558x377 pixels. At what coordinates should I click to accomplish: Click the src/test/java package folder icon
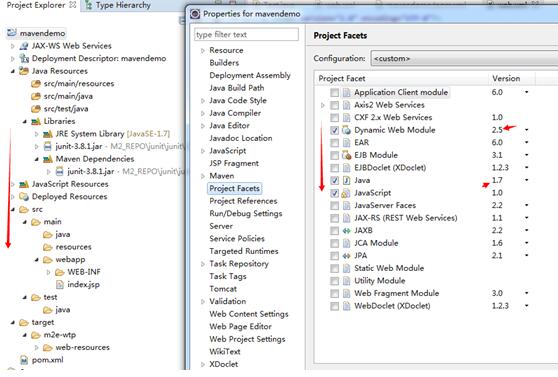click(36, 109)
